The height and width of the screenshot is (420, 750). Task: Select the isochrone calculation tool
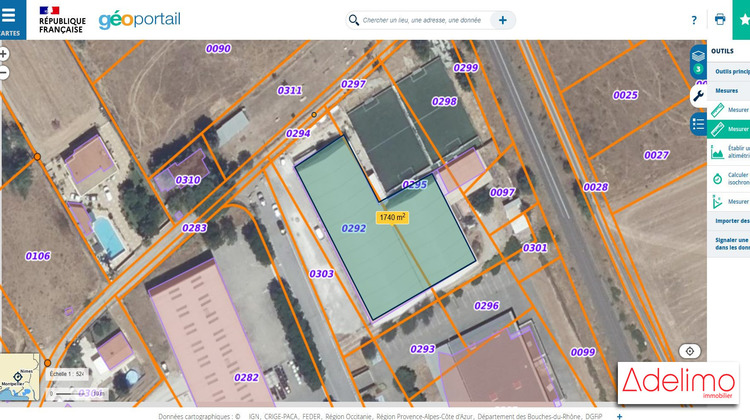point(728,178)
